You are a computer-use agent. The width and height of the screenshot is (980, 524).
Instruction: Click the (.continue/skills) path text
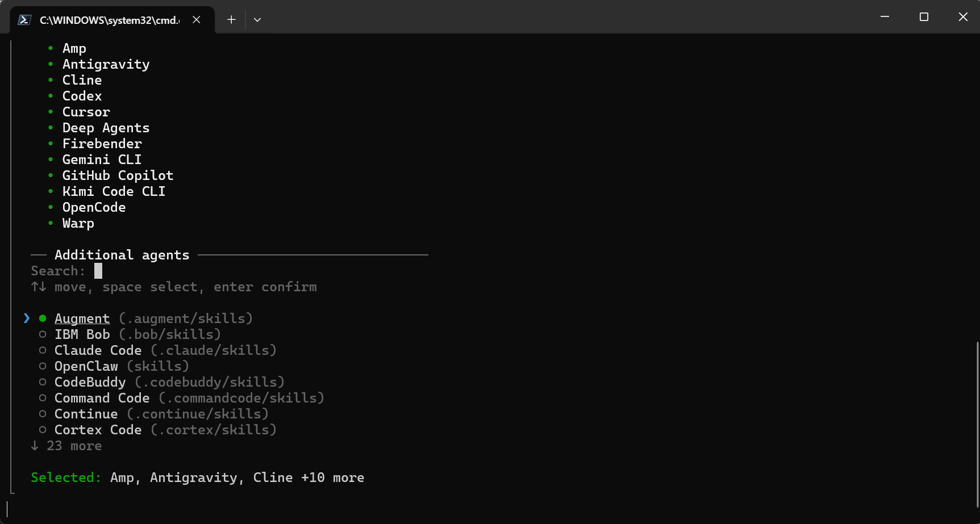coord(198,414)
